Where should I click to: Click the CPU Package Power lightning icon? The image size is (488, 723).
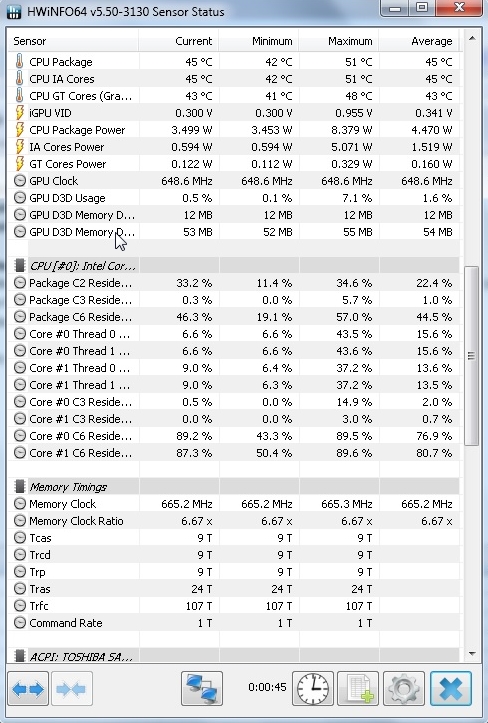(19, 130)
